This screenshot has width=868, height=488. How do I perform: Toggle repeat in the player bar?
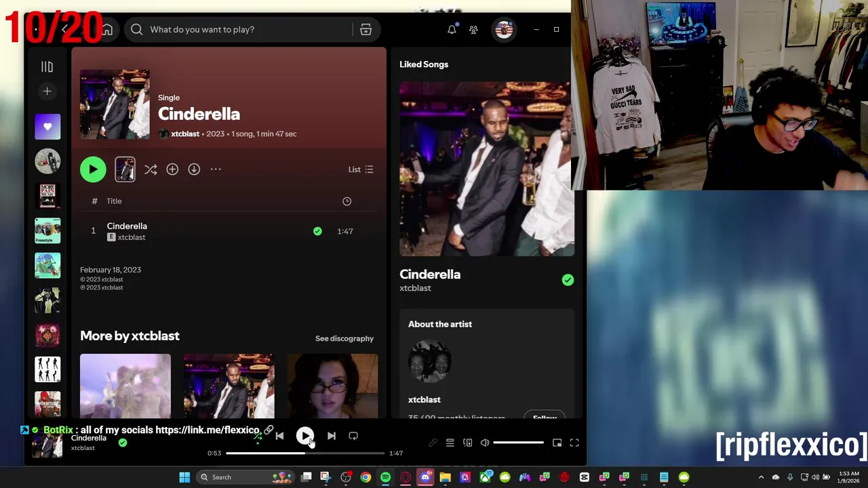coord(353,436)
